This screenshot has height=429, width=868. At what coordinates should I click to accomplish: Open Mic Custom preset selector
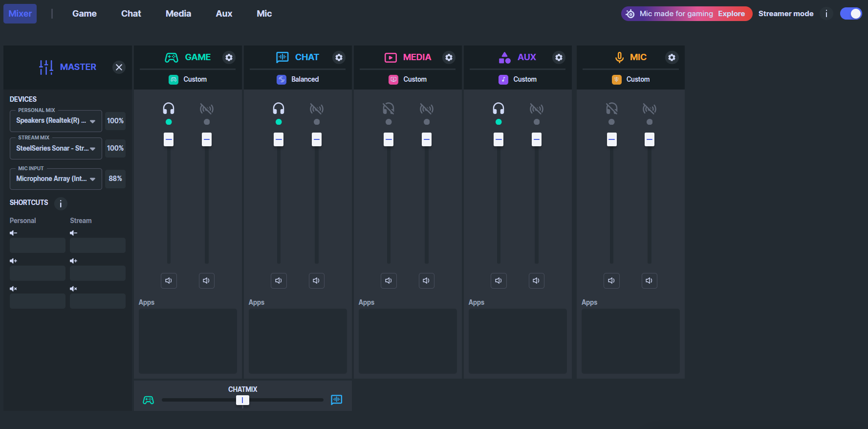click(x=630, y=79)
